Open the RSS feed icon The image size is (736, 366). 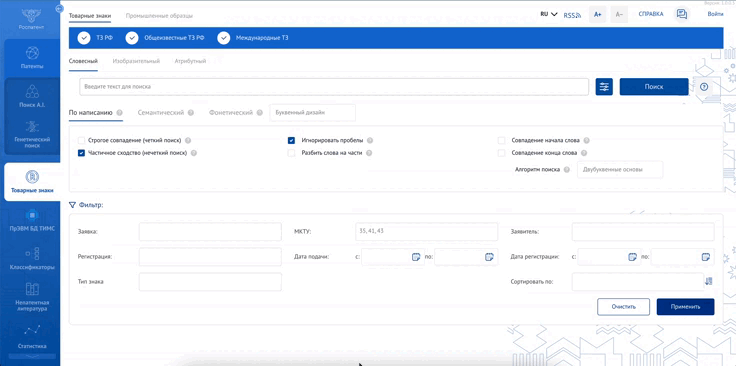pyautogui.click(x=572, y=15)
